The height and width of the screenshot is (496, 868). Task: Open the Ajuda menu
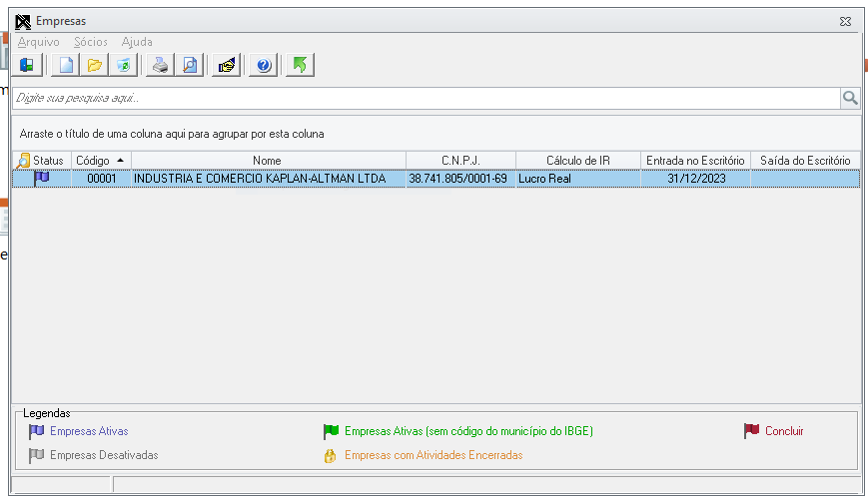pos(137,42)
